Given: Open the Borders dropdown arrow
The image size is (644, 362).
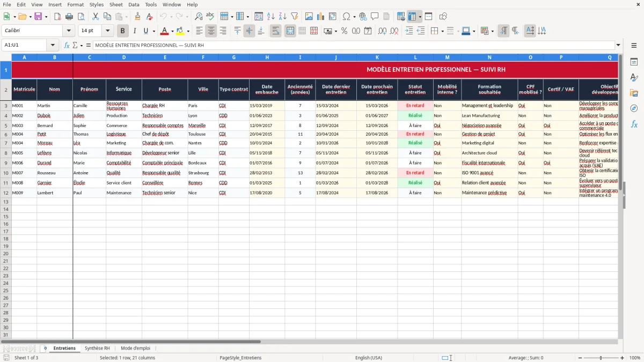Looking at the screenshot, I should 443,31.
